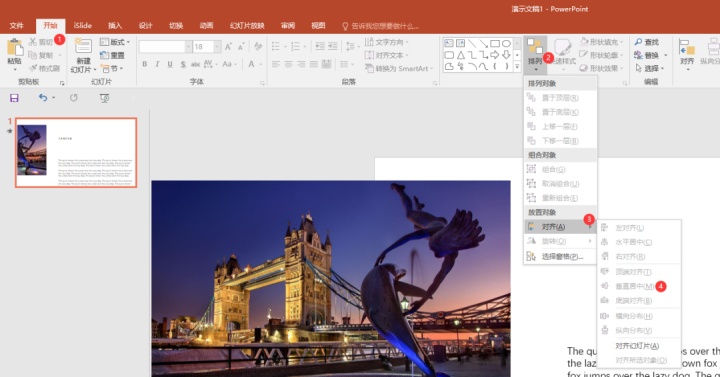Switch to the iSlide tab
This screenshot has height=377, width=720.
83,26
